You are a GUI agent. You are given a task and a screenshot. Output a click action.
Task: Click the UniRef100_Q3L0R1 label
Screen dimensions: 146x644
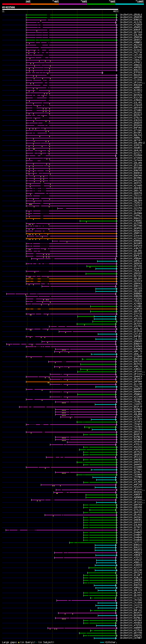coord(131,103)
